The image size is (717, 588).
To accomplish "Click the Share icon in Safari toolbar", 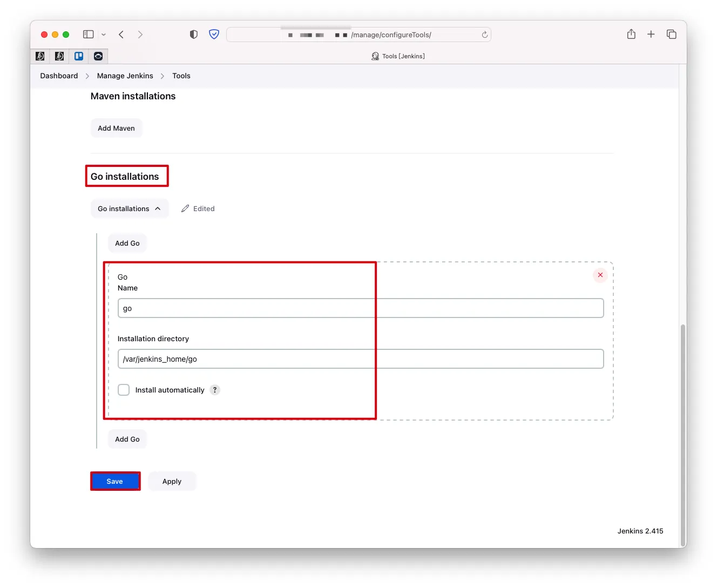I will (631, 35).
